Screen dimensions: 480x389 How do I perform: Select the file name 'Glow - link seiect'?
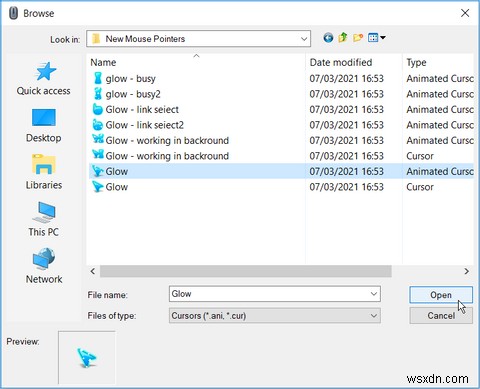(142, 110)
